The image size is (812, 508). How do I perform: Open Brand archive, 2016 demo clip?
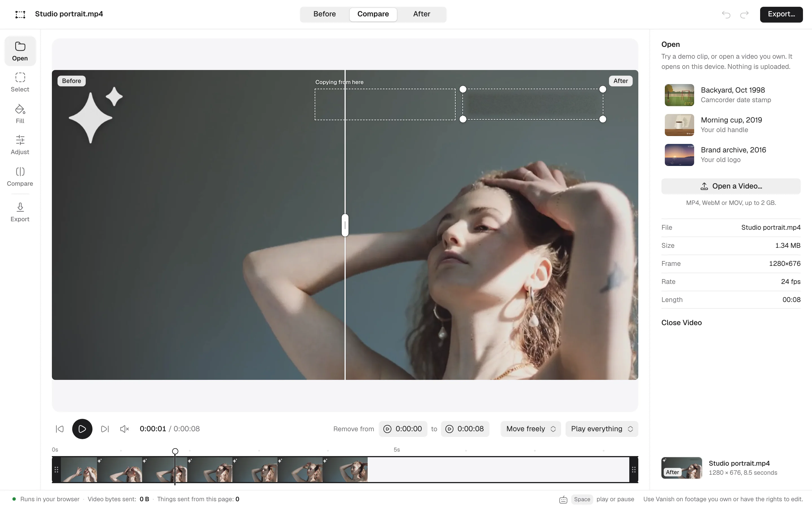(731, 155)
